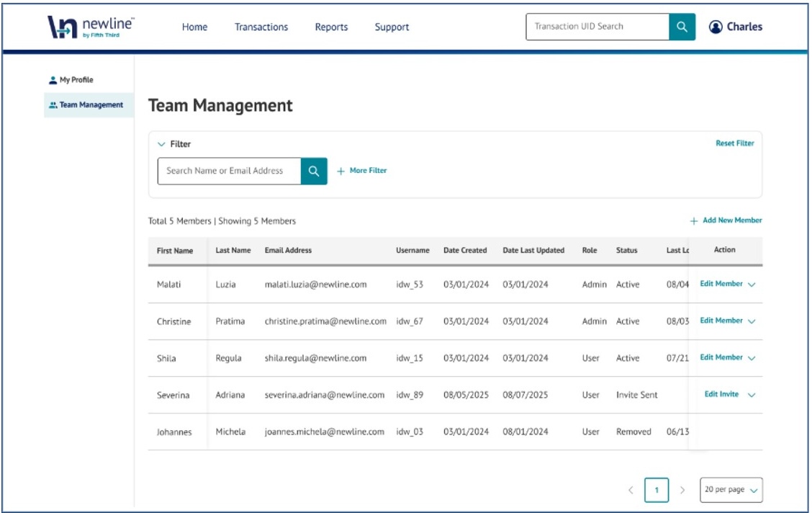
Task: Open the Reports menu
Action: [x=331, y=27]
